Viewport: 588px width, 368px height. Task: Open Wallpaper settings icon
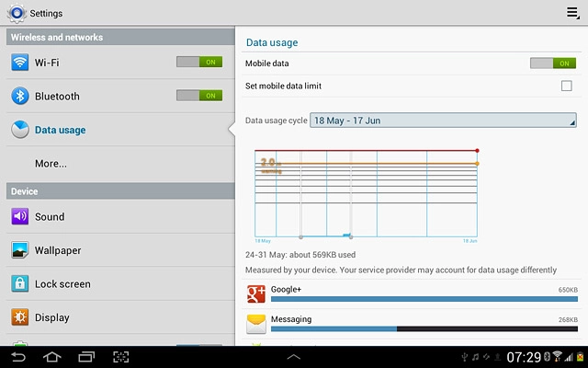tap(20, 250)
